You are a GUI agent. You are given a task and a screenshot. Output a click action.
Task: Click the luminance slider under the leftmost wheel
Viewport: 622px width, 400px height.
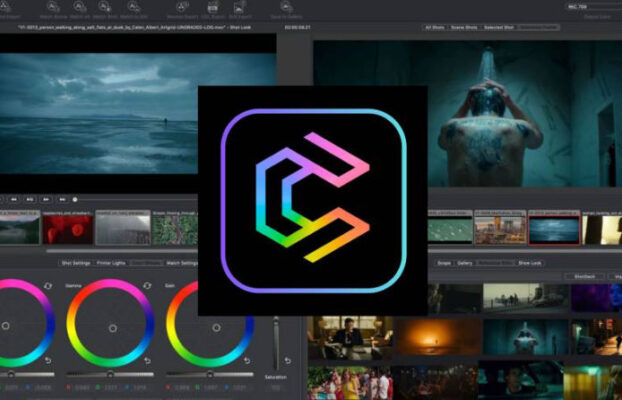pos(27,374)
